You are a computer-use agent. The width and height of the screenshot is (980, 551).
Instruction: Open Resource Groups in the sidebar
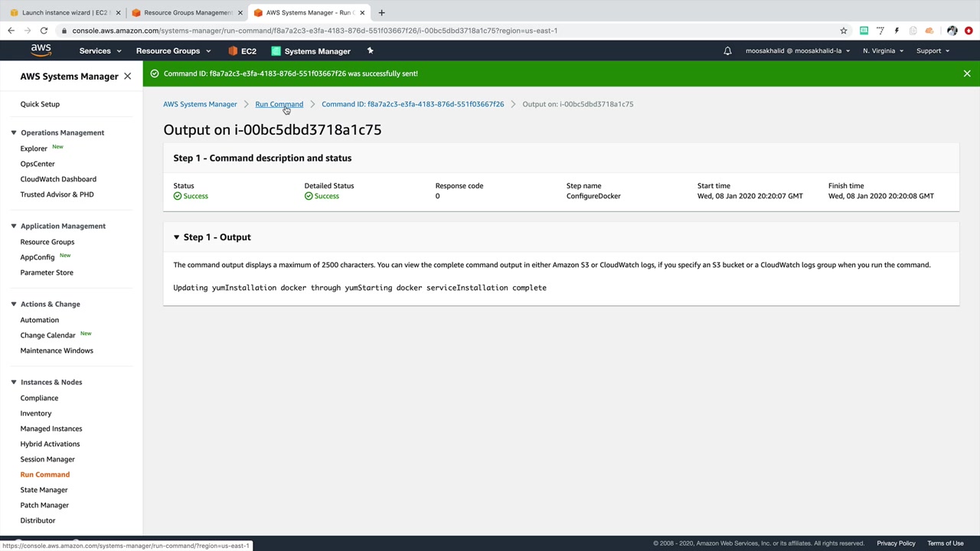47,242
